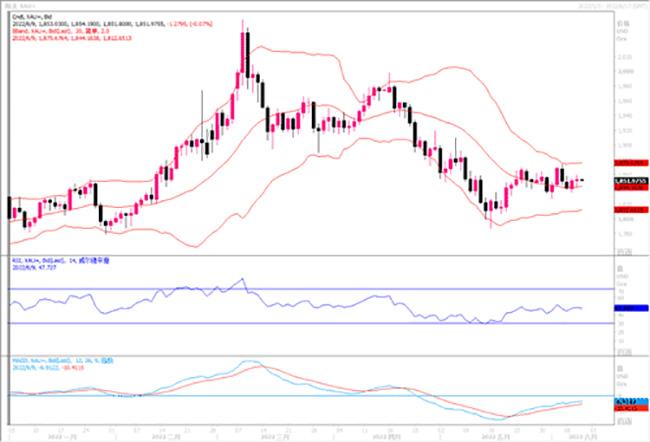Click the red lower Bollinger value tag
Screen dimensions: 650x442
click(x=630, y=209)
